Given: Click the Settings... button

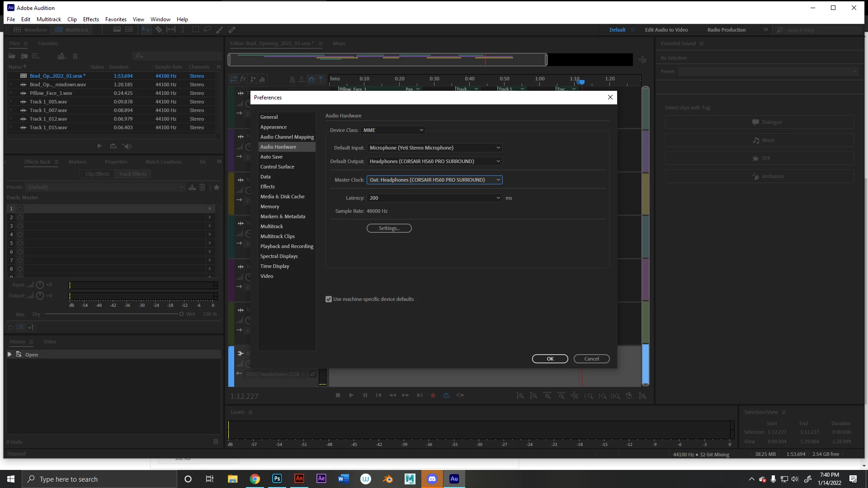Looking at the screenshot, I should 389,228.
